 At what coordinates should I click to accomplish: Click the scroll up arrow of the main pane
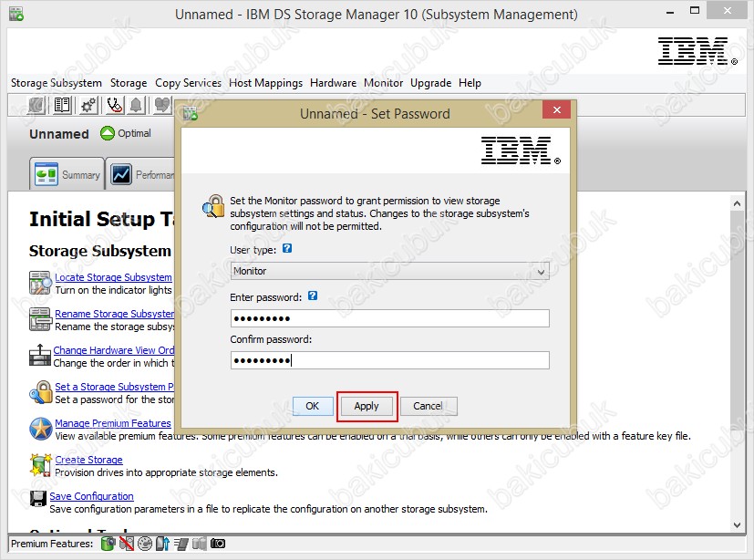tap(738, 203)
